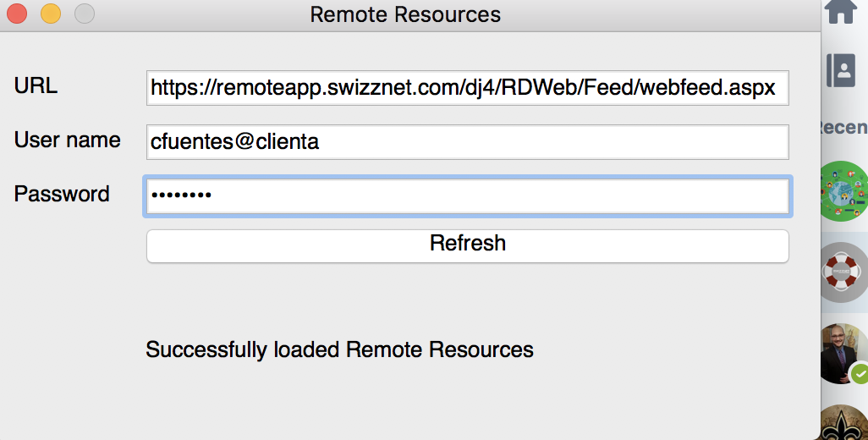The image size is (868, 440).
Task: Click the grayed-out zoom window button
Action: point(85,14)
